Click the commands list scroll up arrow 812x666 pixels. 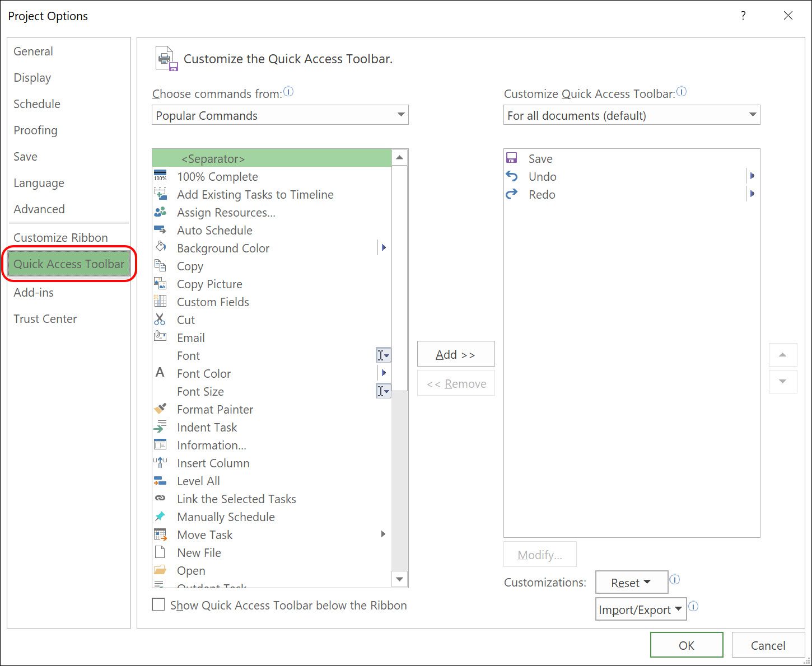click(x=399, y=157)
